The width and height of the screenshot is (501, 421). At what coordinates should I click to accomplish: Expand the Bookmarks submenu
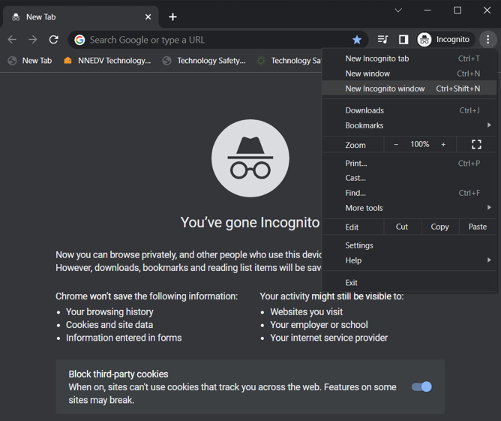tap(409, 125)
